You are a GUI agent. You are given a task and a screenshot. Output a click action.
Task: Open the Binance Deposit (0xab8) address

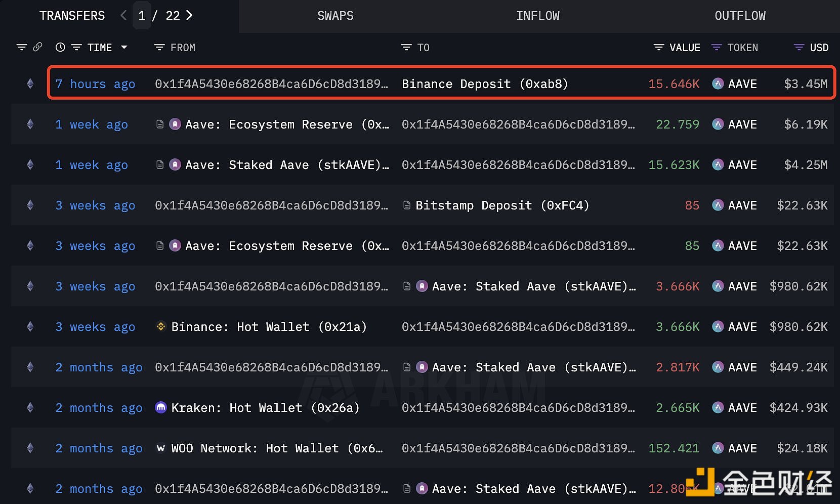(484, 83)
